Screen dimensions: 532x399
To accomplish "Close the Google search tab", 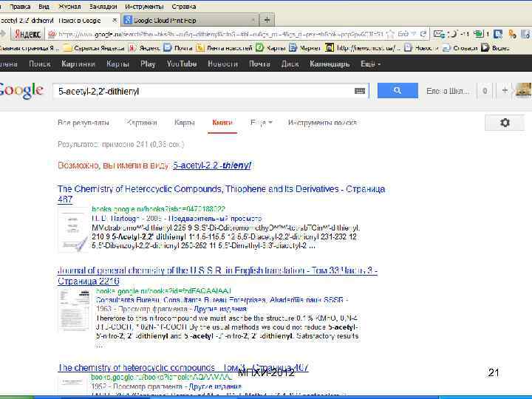I will tap(115, 21).
